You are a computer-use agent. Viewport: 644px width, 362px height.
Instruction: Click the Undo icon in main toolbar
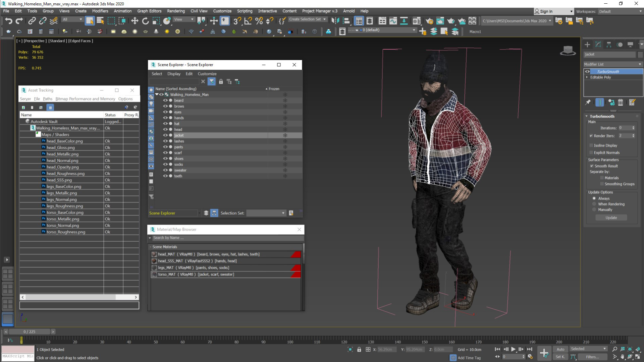pyautogui.click(x=8, y=21)
